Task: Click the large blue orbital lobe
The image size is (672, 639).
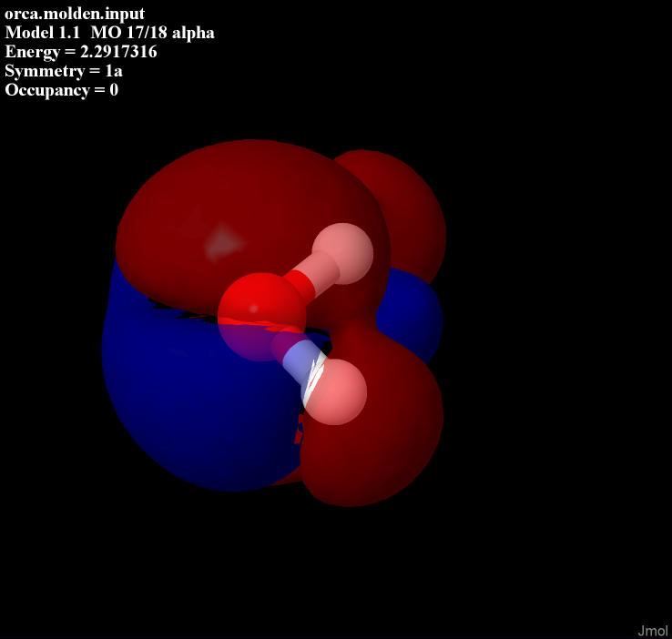Action: pyautogui.click(x=201, y=385)
